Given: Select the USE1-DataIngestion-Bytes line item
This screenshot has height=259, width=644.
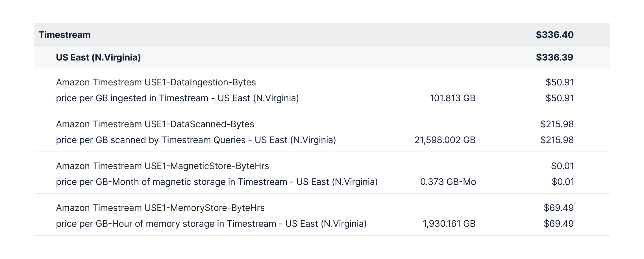Looking at the screenshot, I should click(156, 82).
